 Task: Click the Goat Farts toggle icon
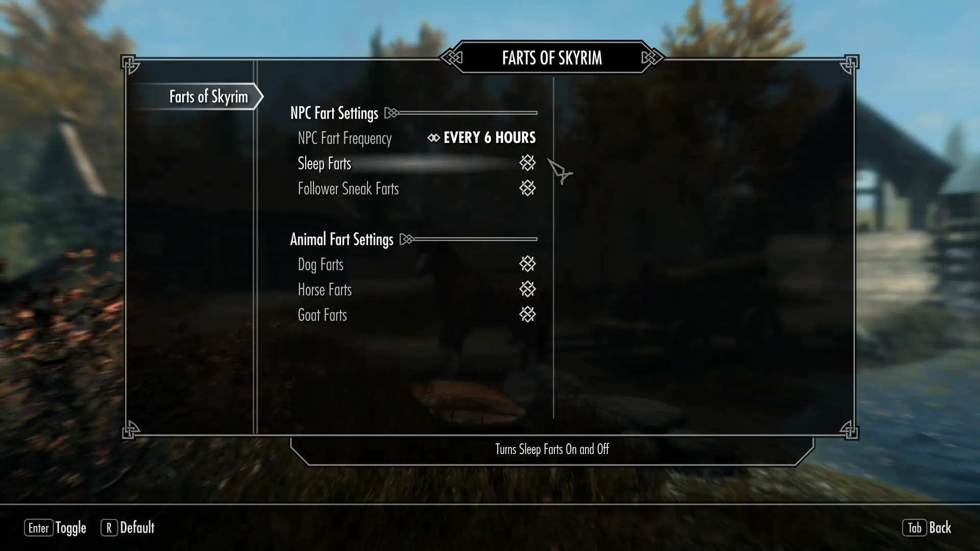(x=528, y=314)
